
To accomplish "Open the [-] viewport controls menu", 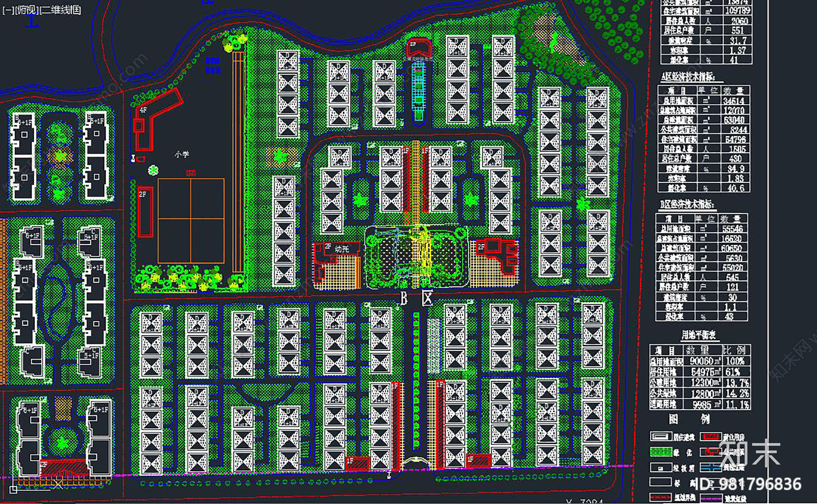I will 8,10.
